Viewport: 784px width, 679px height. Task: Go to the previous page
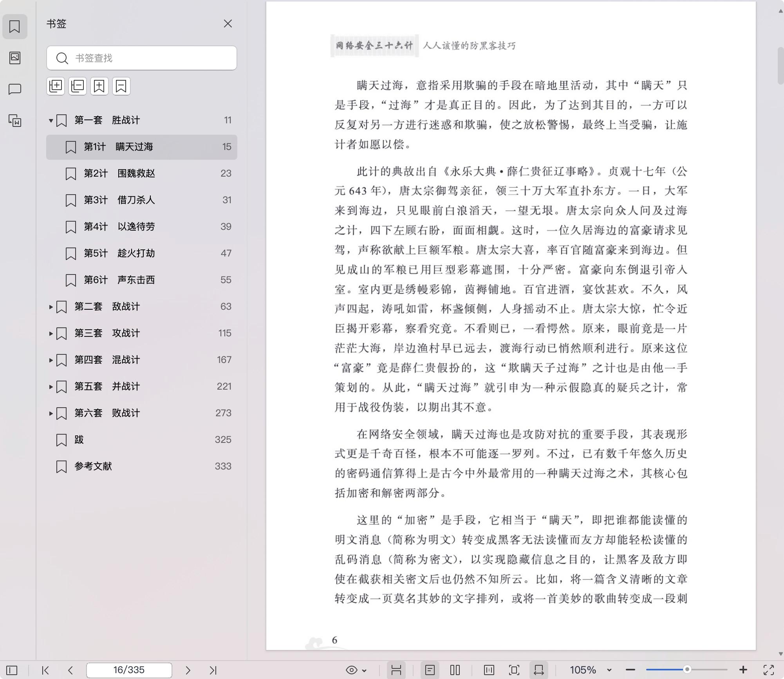(70, 670)
